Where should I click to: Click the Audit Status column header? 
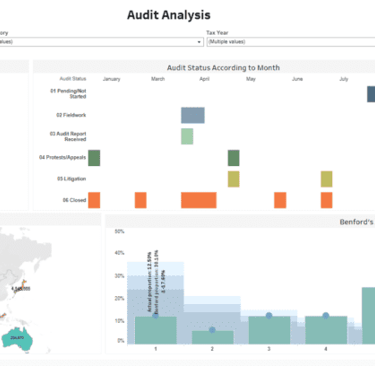tap(73, 79)
